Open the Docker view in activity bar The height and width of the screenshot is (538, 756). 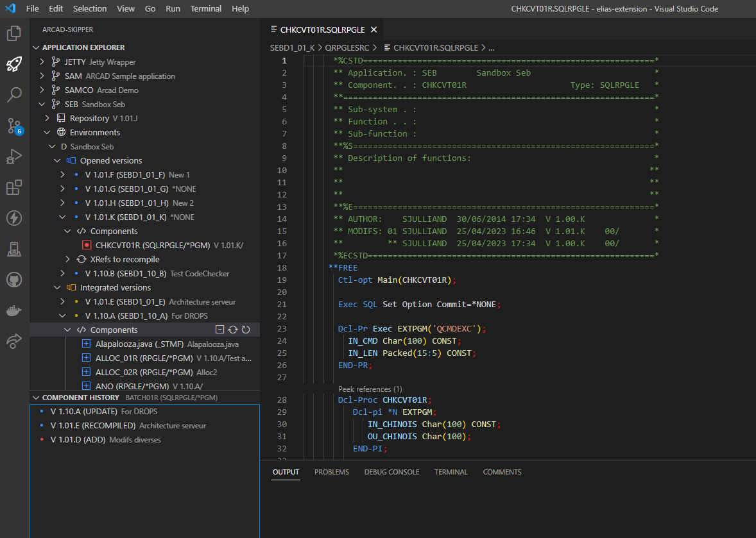[14, 311]
